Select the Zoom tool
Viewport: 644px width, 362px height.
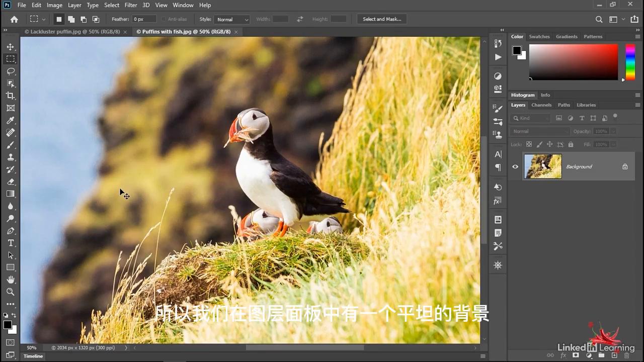11,292
